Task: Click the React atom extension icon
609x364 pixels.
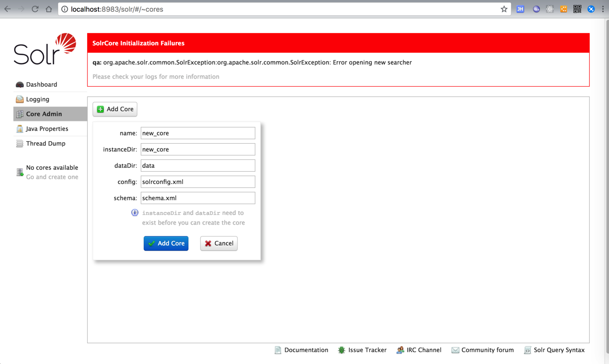Action: pyautogui.click(x=550, y=9)
